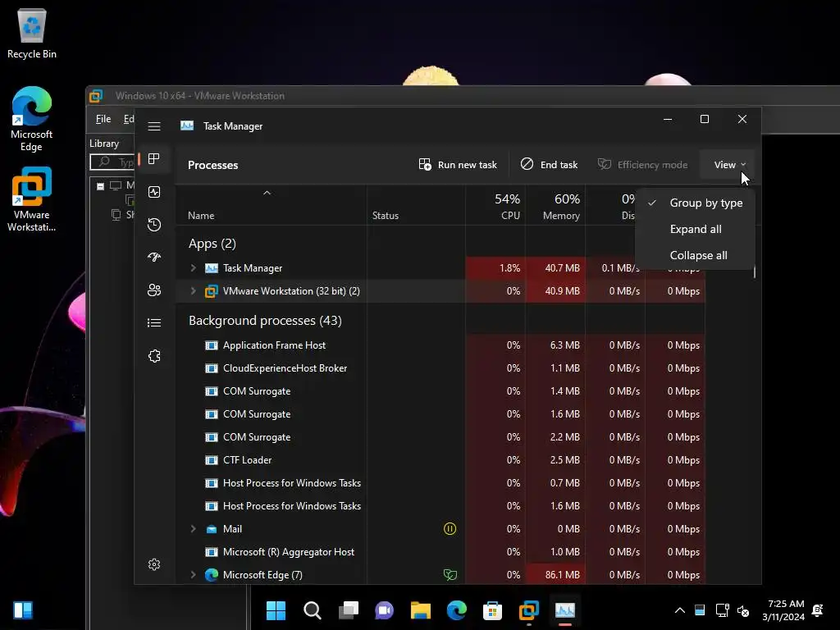Image resolution: width=840 pixels, height=630 pixels.
Task: Open the Windows Start button in taskbar
Action: pyautogui.click(x=276, y=610)
